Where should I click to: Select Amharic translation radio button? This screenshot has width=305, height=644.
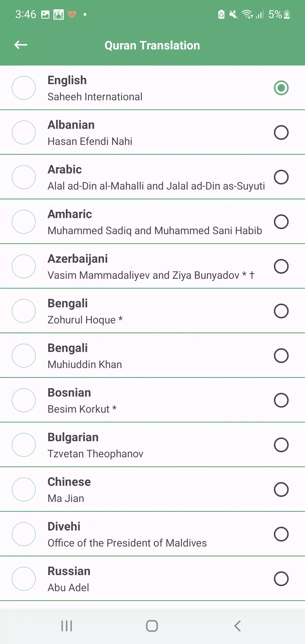[x=281, y=222]
